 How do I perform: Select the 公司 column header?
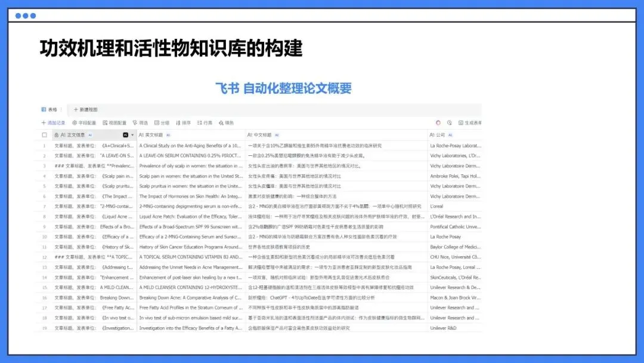pos(454,135)
